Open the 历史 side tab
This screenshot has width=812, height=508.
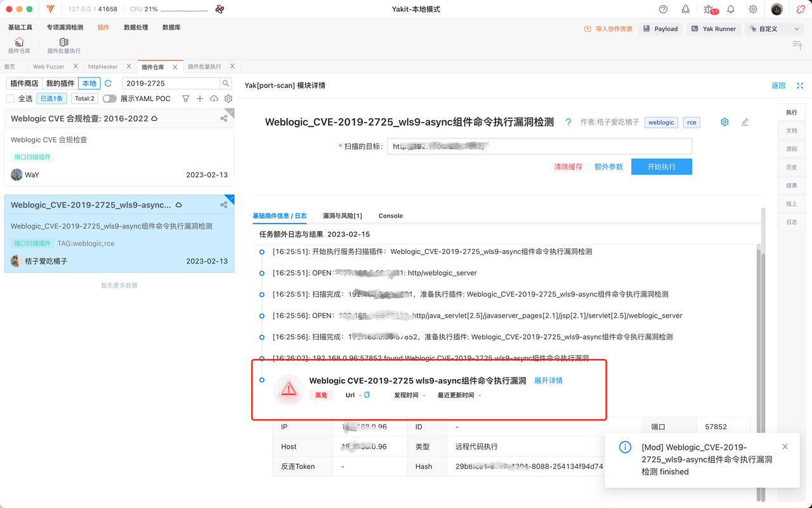tap(792, 167)
